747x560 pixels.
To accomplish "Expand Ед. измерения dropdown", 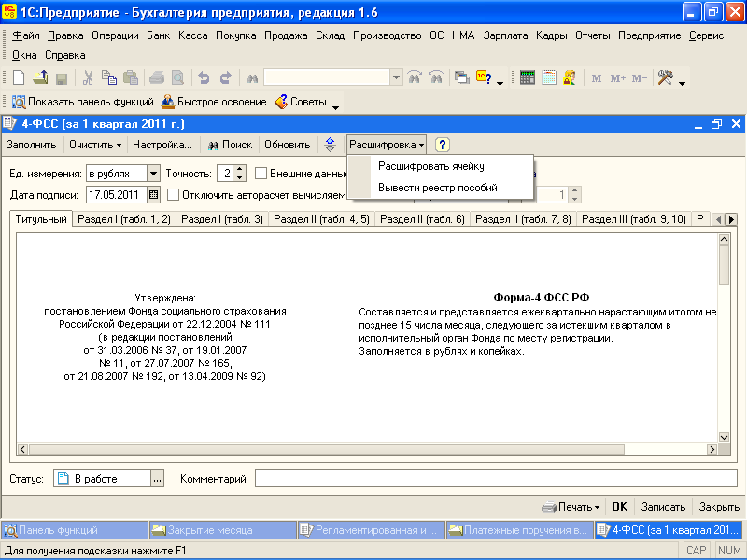I will click(153, 174).
